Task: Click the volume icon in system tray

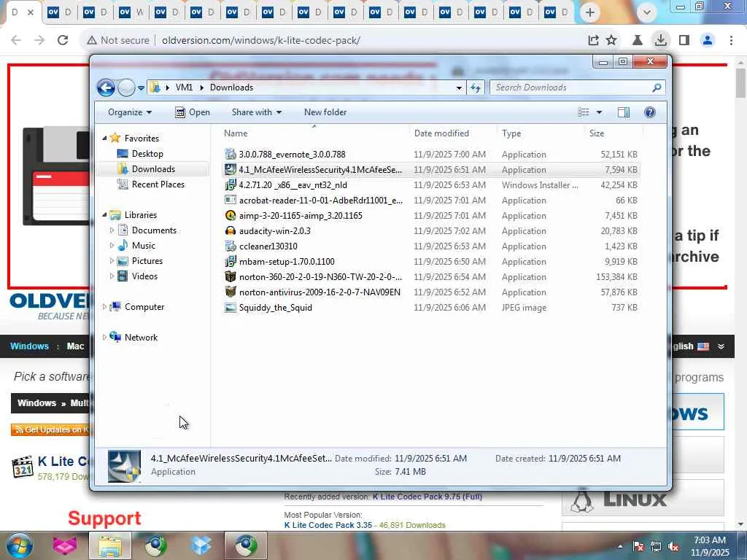Action: point(673,547)
